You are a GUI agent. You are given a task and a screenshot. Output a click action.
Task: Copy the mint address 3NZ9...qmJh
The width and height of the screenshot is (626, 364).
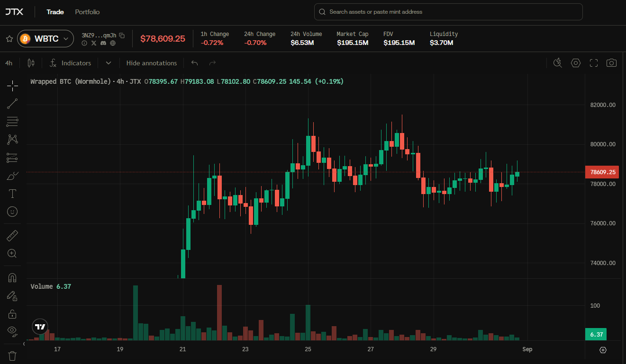122,35
